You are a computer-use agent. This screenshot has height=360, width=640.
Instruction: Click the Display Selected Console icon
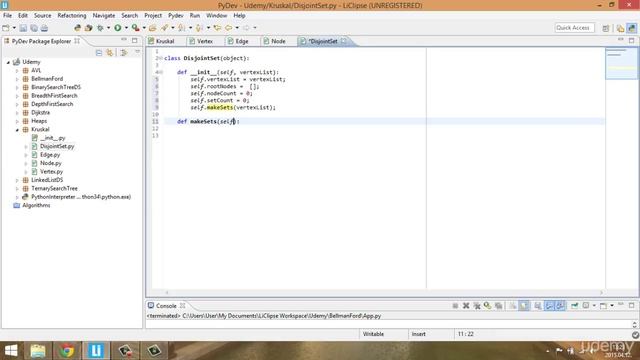tap(586, 306)
